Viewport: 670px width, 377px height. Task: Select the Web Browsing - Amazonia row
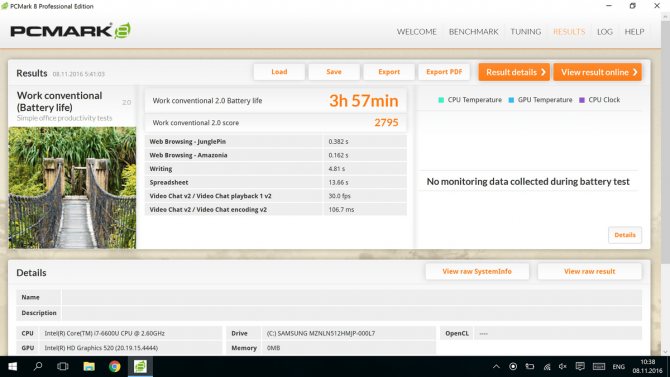coord(276,155)
